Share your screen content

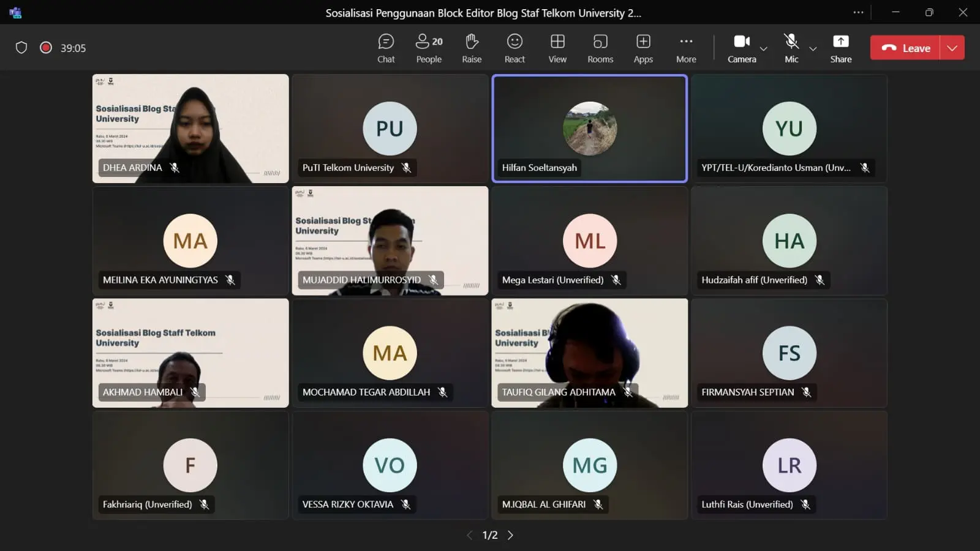tap(841, 48)
